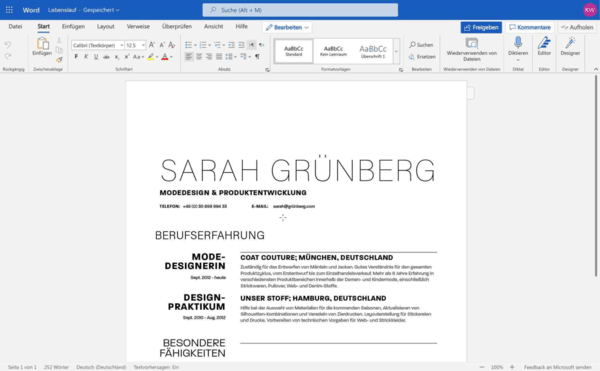Image resolution: width=600 pixels, height=371 pixels.
Task: Zoom out with minus in status bar
Action: [x=482, y=367]
